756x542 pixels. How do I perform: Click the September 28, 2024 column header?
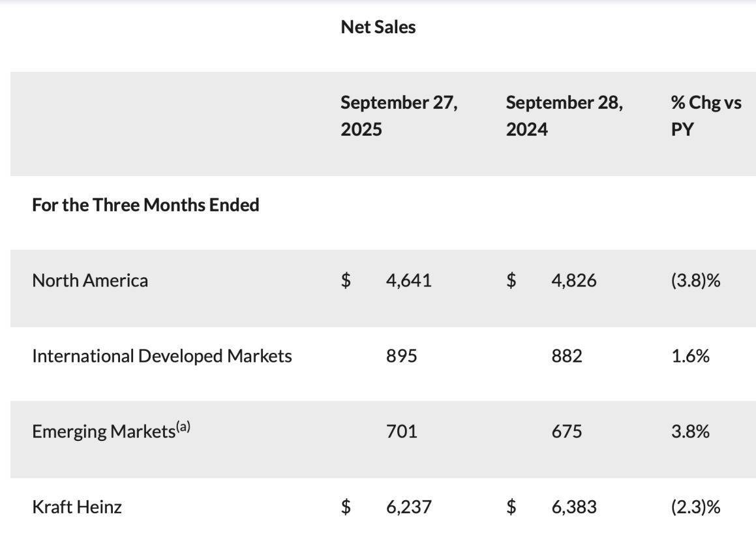pyautogui.click(x=564, y=115)
